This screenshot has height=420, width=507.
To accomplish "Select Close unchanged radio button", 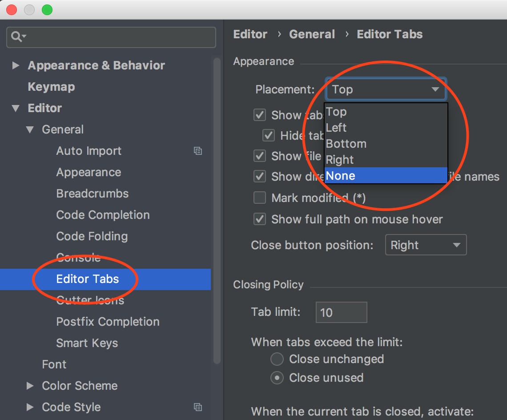I will point(277,359).
